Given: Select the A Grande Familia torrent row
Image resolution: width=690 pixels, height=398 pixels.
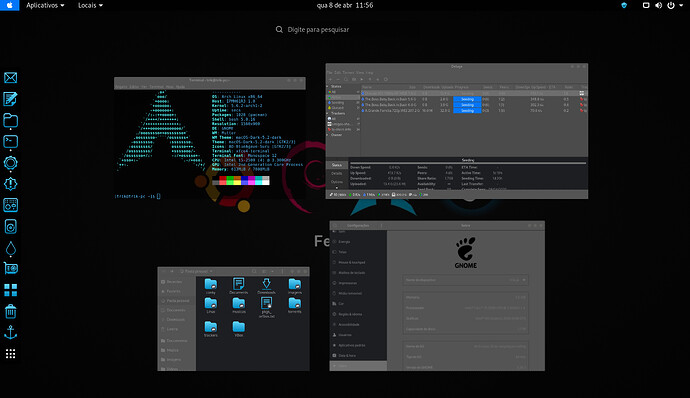Looking at the screenshot, I should pos(473,111).
